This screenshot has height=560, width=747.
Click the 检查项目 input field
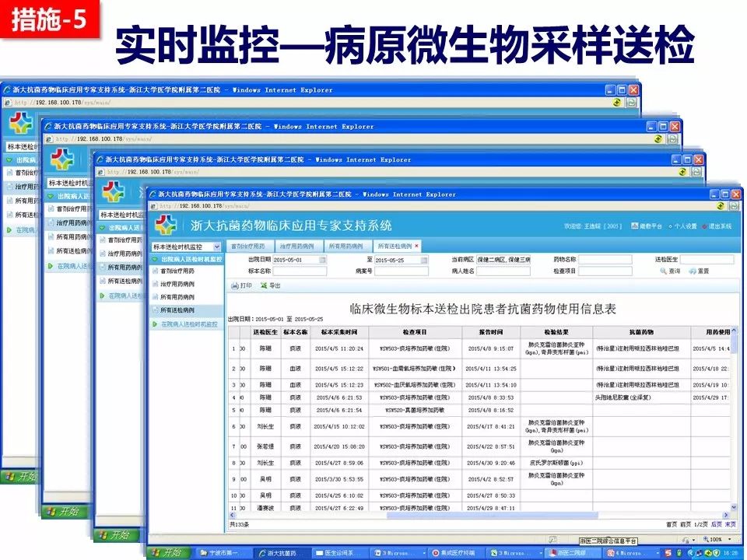[605, 271]
